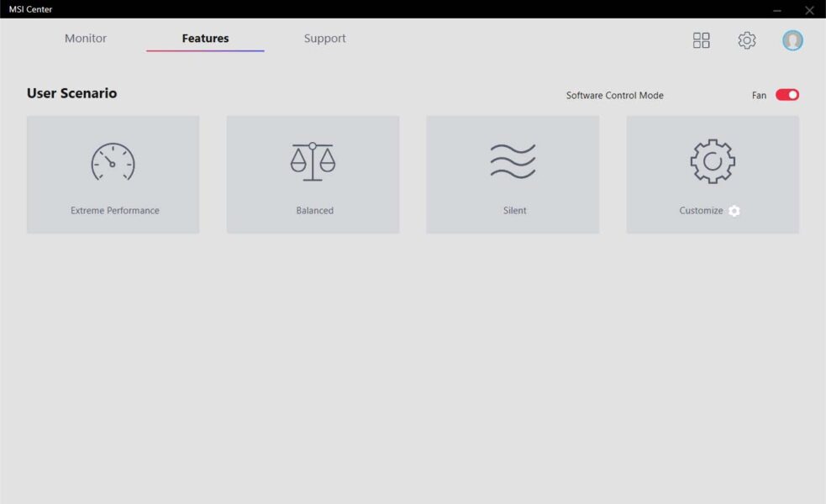Close the MSI Center window
The height and width of the screenshot is (504, 826).
coord(809,10)
